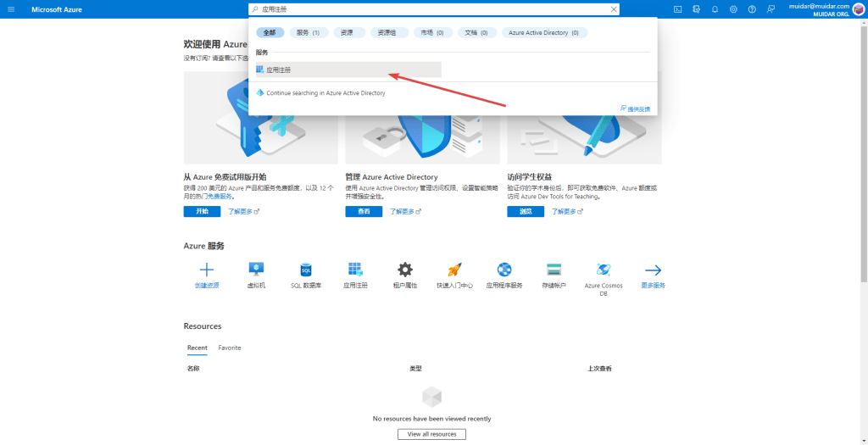Filter search results by 服务 (1)
The width and height of the screenshot is (868, 445).
pyautogui.click(x=309, y=32)
